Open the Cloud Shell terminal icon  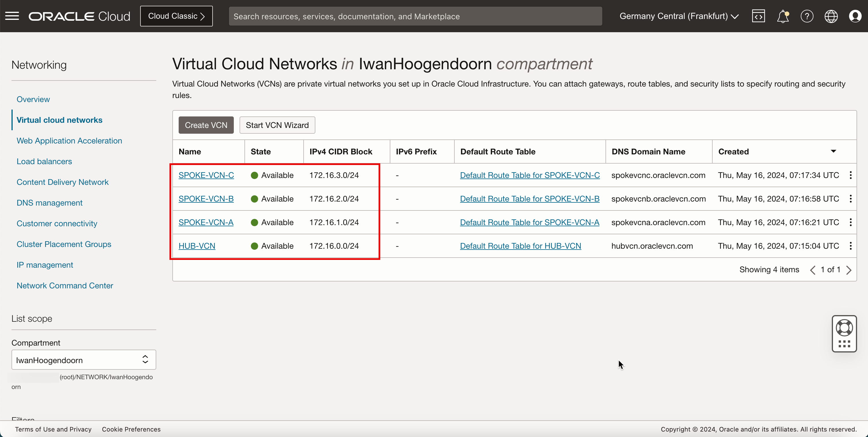[758, 16]
